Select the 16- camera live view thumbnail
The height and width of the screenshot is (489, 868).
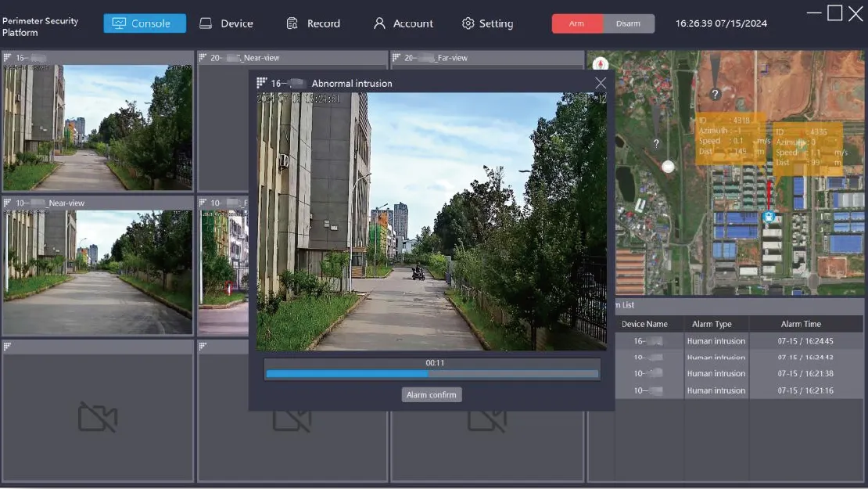point(98,128)
